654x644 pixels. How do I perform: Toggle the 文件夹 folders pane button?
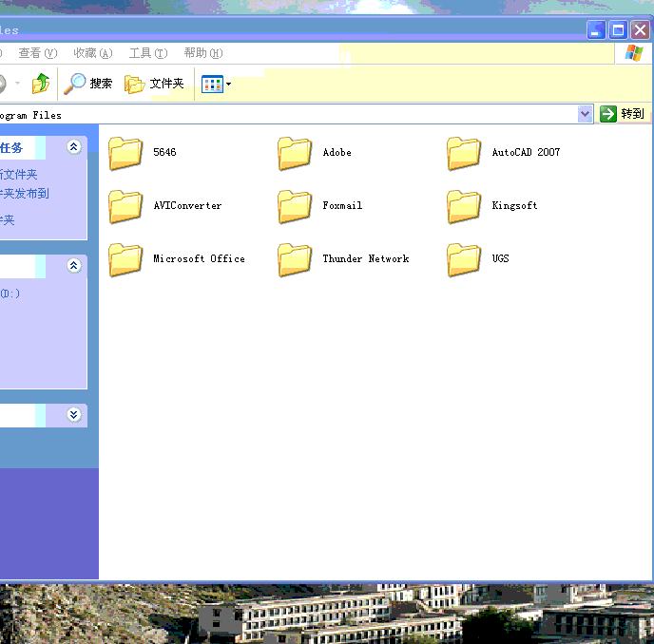tap(154, 84)
